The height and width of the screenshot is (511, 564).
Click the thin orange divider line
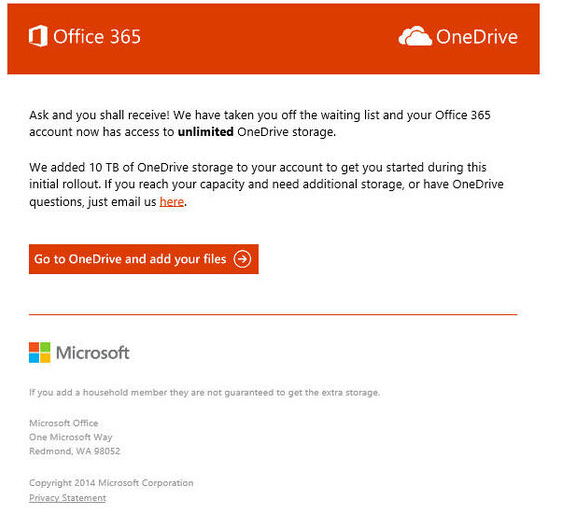(x=273, y=314)
